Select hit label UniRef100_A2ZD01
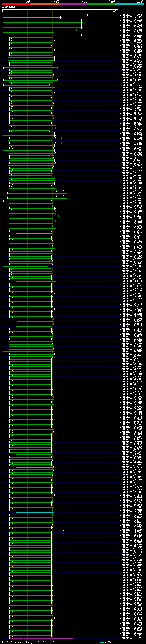This screenshot has height=644, width=146. click(131, 226)
